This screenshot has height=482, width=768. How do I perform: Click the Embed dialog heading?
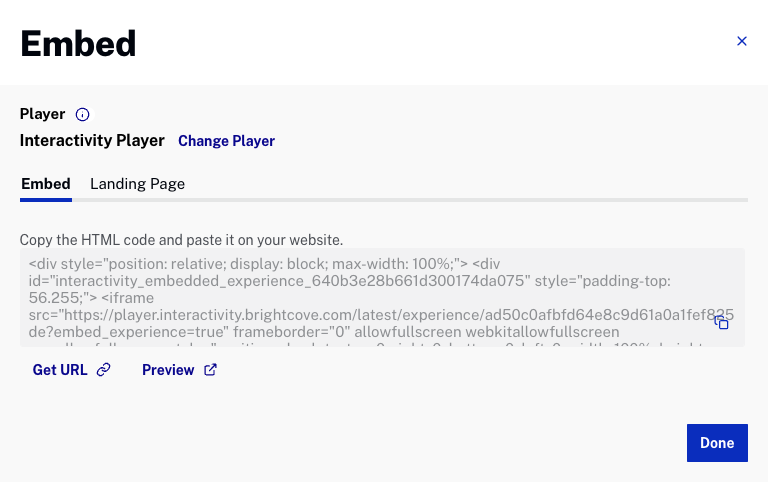(x=78, y=44)
